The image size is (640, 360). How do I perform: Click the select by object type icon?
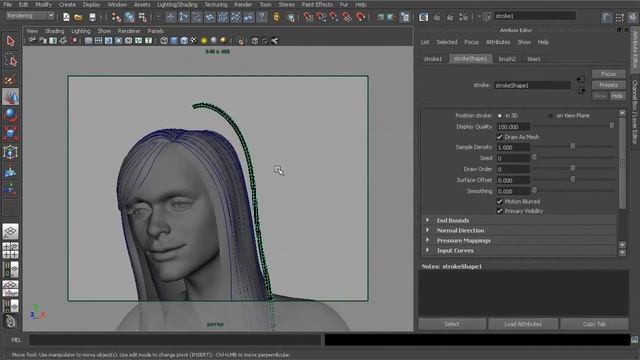tap(130, 17)
